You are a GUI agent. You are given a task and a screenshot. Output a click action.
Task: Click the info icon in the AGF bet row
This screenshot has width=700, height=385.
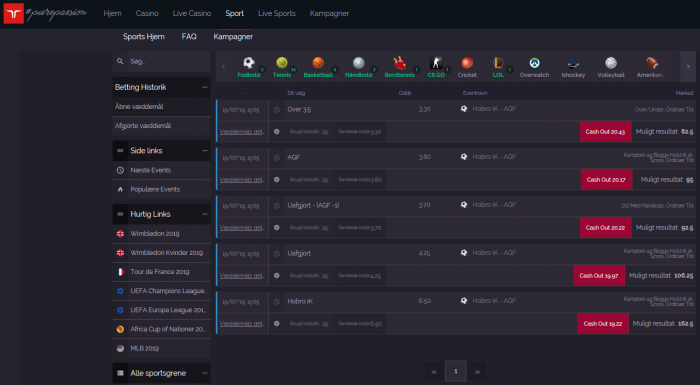coord(277,179)
